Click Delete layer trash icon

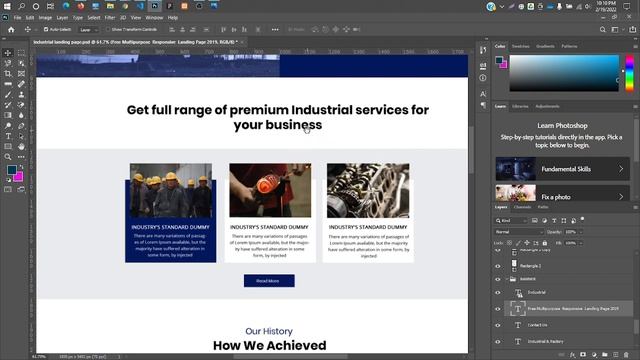626,355
